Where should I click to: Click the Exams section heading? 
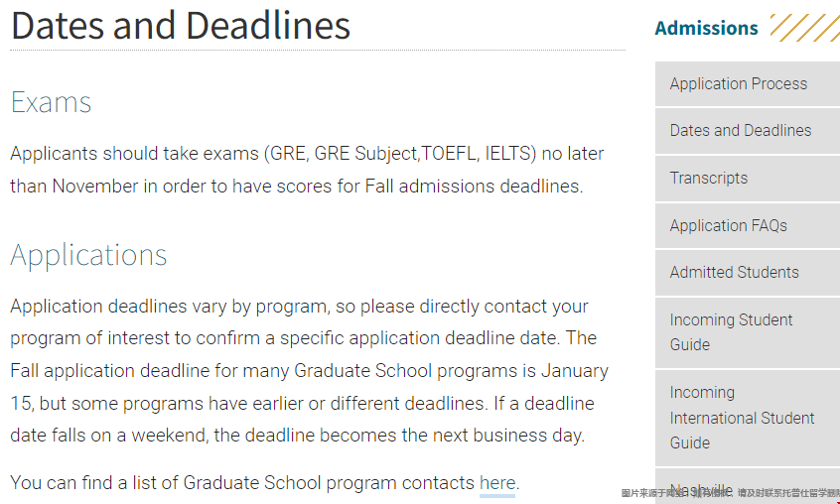click(51, 102)
